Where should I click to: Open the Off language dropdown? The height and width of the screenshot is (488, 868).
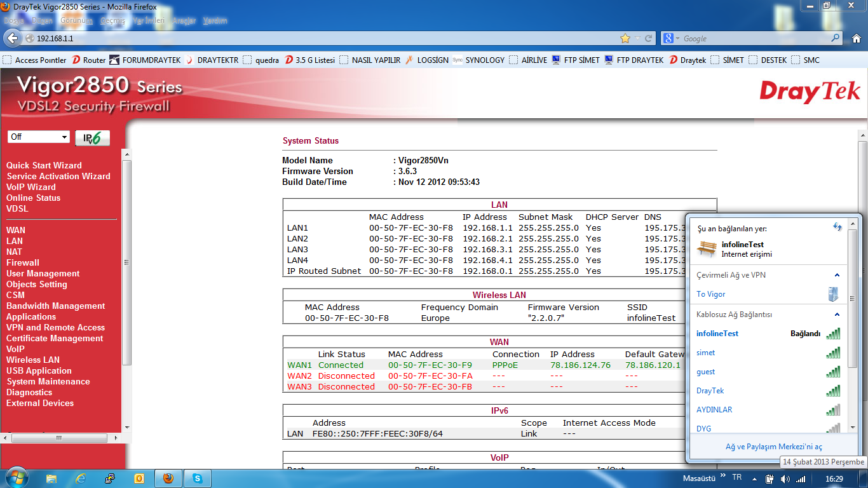click(38, 137)
